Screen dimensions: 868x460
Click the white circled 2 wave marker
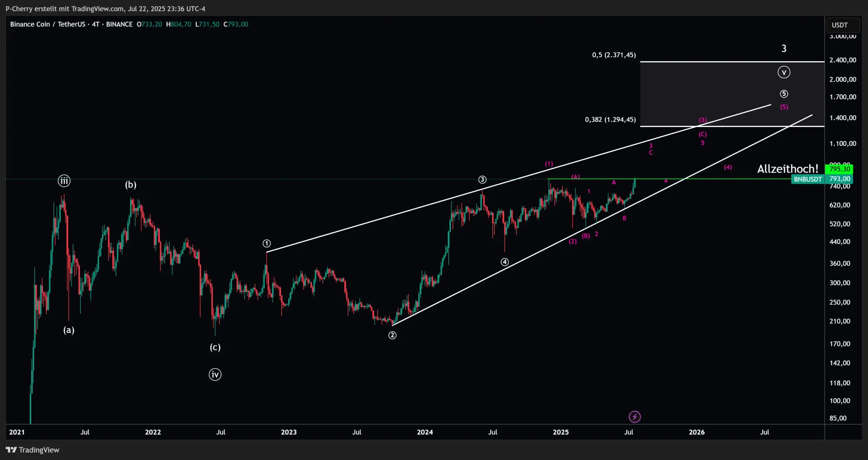click(x=392, y=336)
